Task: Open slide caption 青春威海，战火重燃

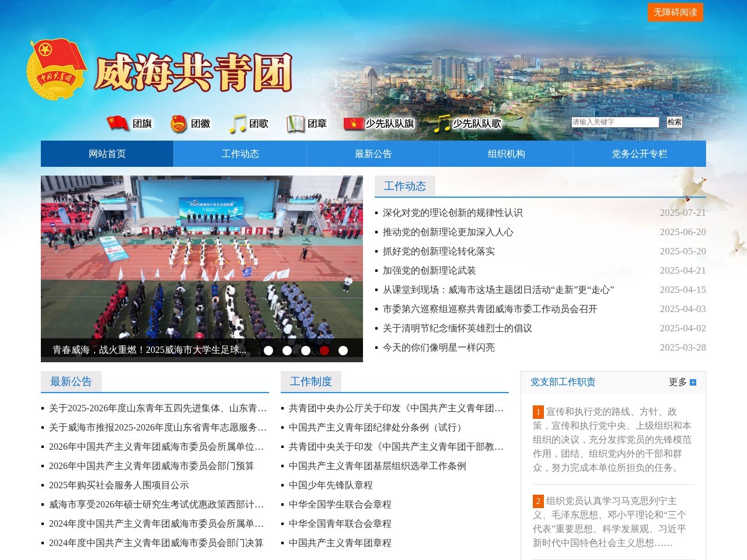Action: click(149, 350)
